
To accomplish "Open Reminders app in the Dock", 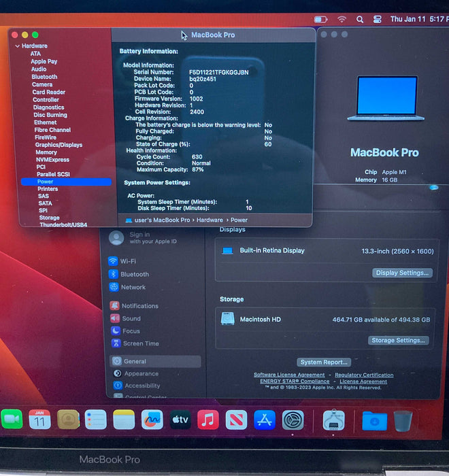I will (x=96, y=420).
